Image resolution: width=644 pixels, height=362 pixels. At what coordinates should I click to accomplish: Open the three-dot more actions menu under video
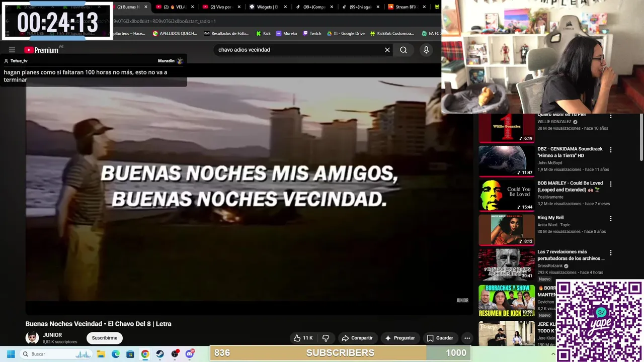coord(467,338)
